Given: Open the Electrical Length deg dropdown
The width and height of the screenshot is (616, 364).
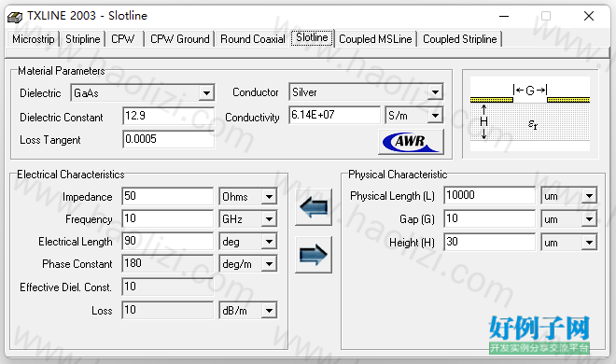Looking at the screenshot, I should (x=269, y=241).
